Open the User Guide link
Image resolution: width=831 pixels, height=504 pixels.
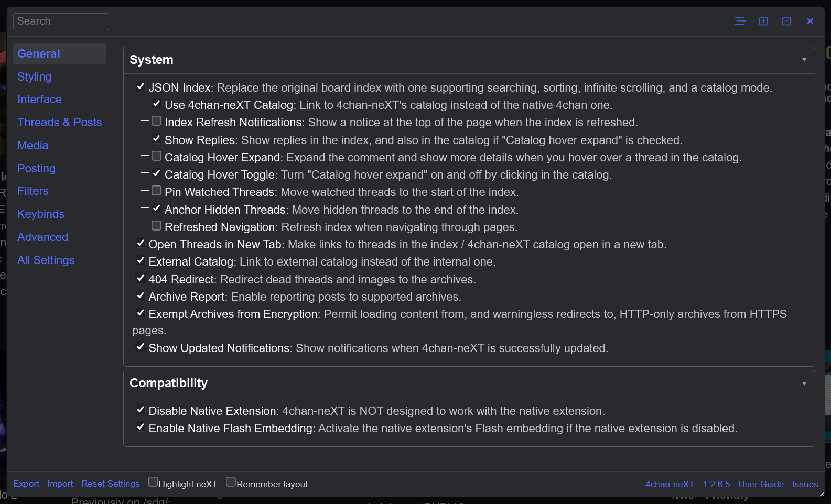coord(761,484)
